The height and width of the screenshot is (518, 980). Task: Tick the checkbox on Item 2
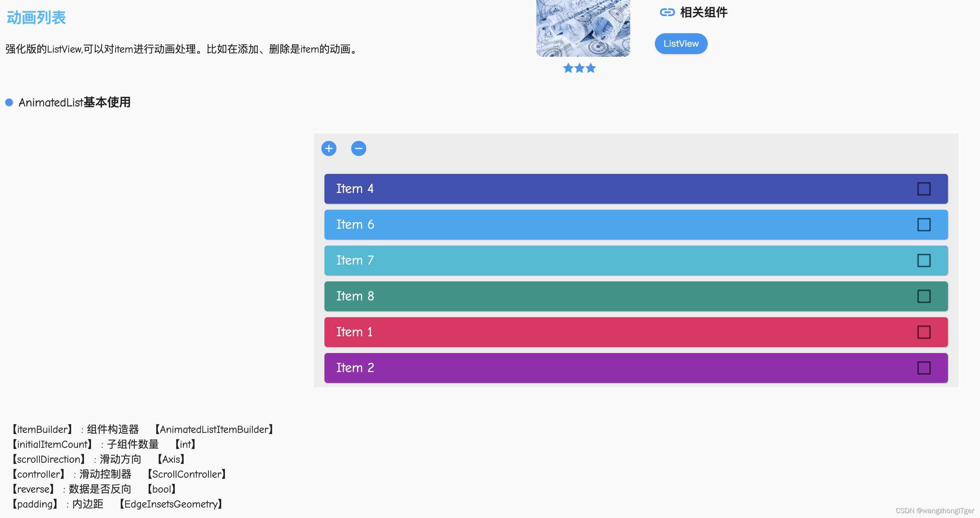click(x=924, y=368)
